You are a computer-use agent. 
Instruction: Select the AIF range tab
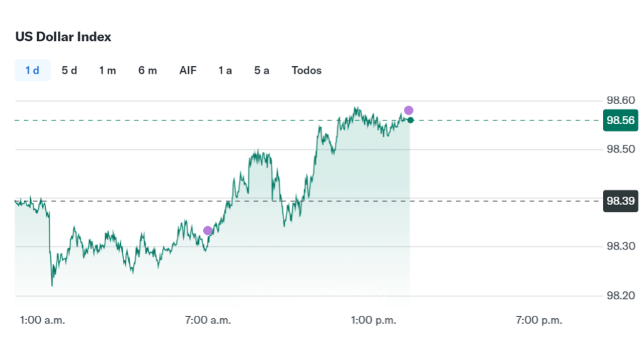pos(188,70)
